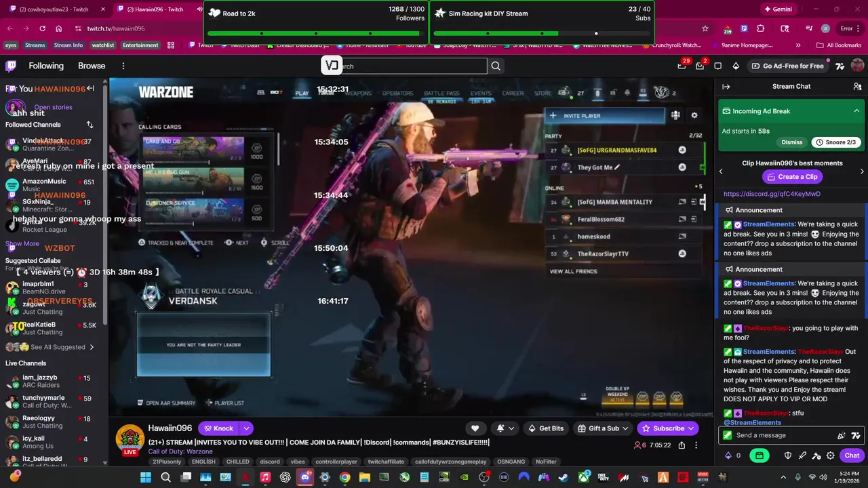868x488 pixels.
Task: Open the 7TV emote menu in chat input
Action: click(x=856, y=435)
